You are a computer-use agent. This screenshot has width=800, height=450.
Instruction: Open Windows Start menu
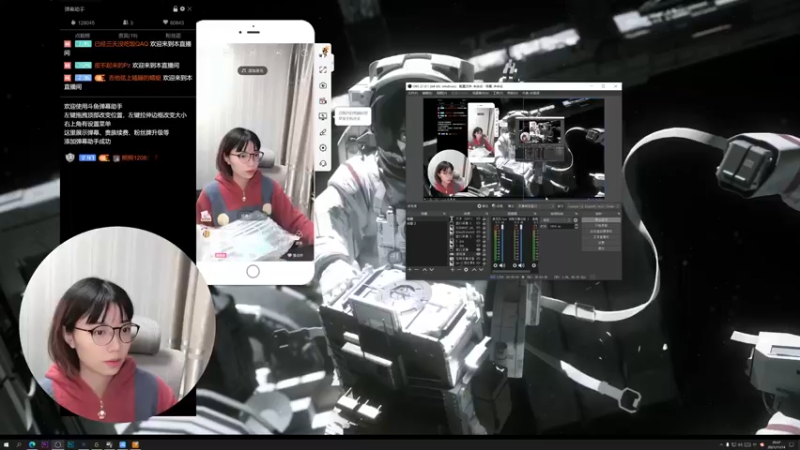(x=7, y=444)
